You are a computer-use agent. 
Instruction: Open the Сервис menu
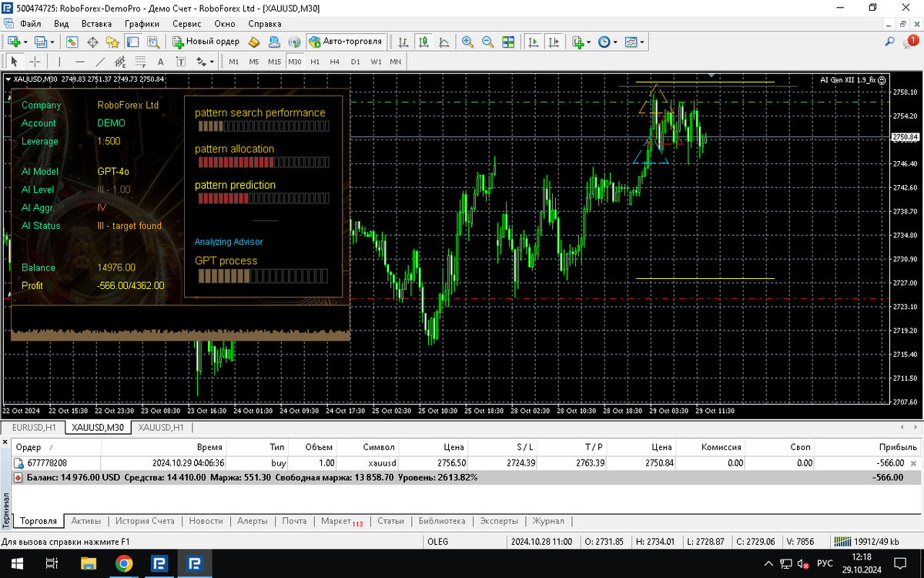(x=186, y=24)
